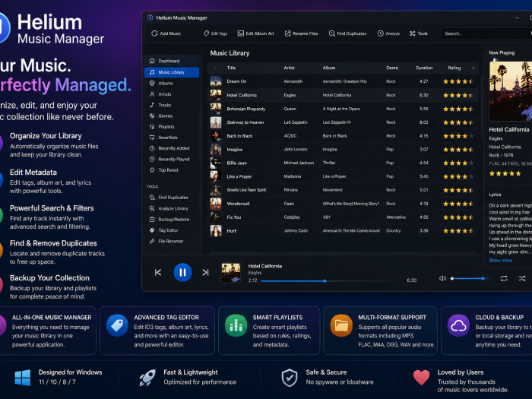Click player bar album thumbnail
The height and width of the screenshot is (399, 532).
pos(231,273)
